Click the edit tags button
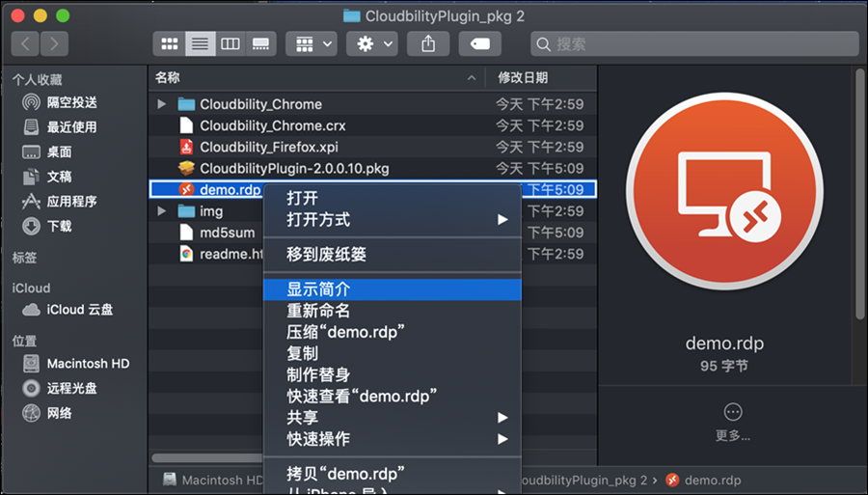The height and width of the screenshot is (495, 868). coord(480,43)
